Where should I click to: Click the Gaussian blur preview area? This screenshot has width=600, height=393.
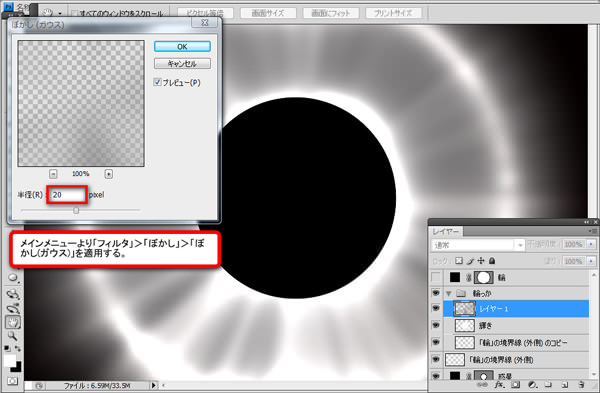click(81, 103)
